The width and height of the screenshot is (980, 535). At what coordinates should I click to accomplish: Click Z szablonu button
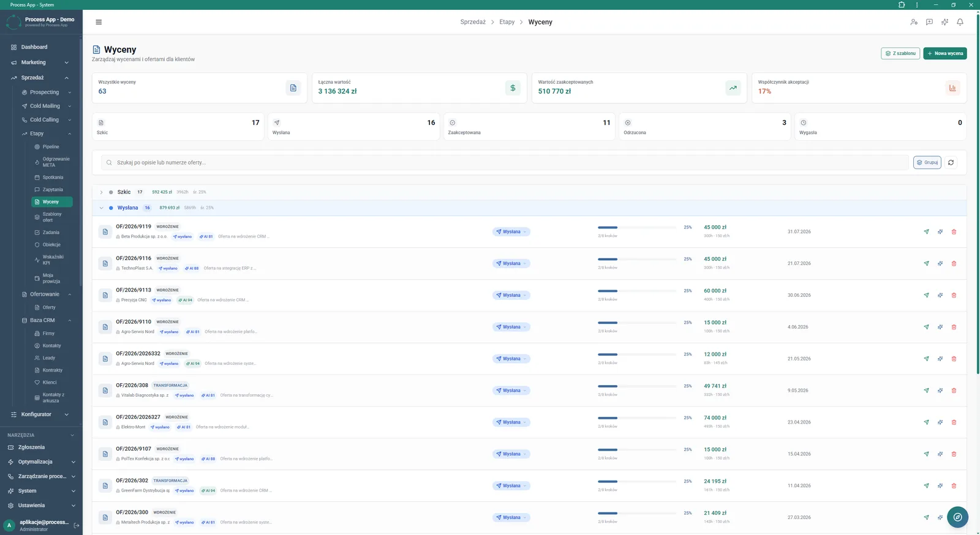pyautogui.click(x=900, y=53)
